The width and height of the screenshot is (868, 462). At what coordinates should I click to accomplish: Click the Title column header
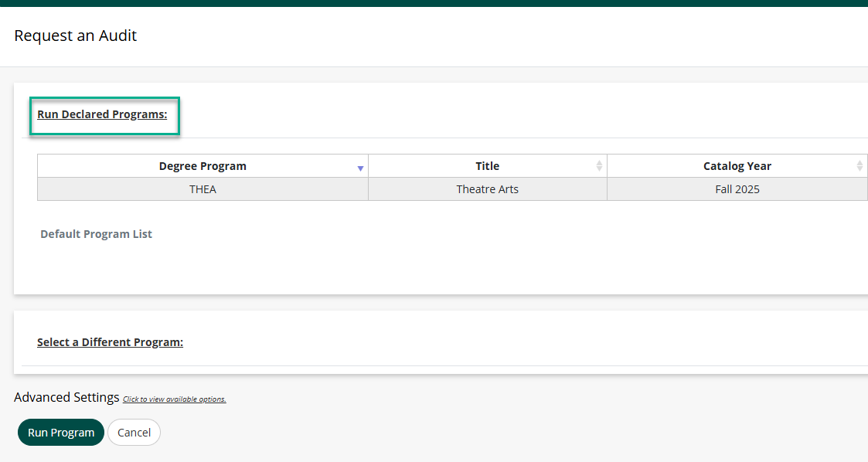(487, 165)
